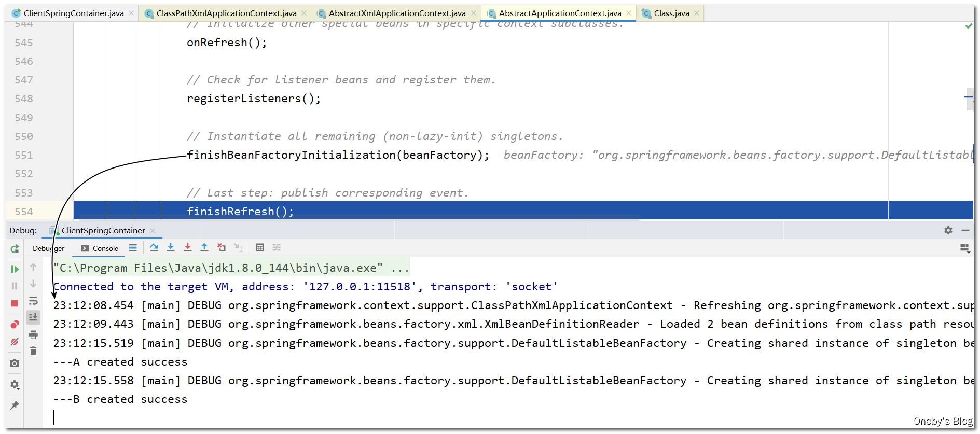Open Debug tool window options gear
The image size is (980, 434).
pyautogui.click(x=948, y=230)
